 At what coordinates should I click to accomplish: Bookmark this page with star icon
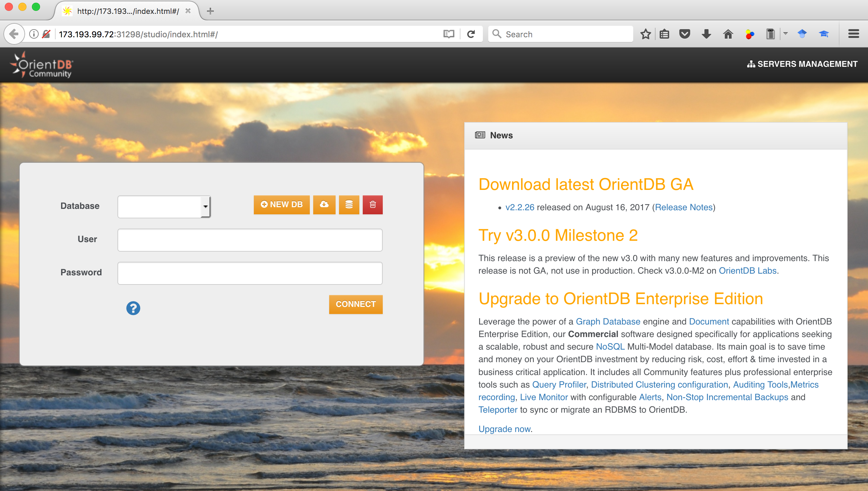(645, 34)
